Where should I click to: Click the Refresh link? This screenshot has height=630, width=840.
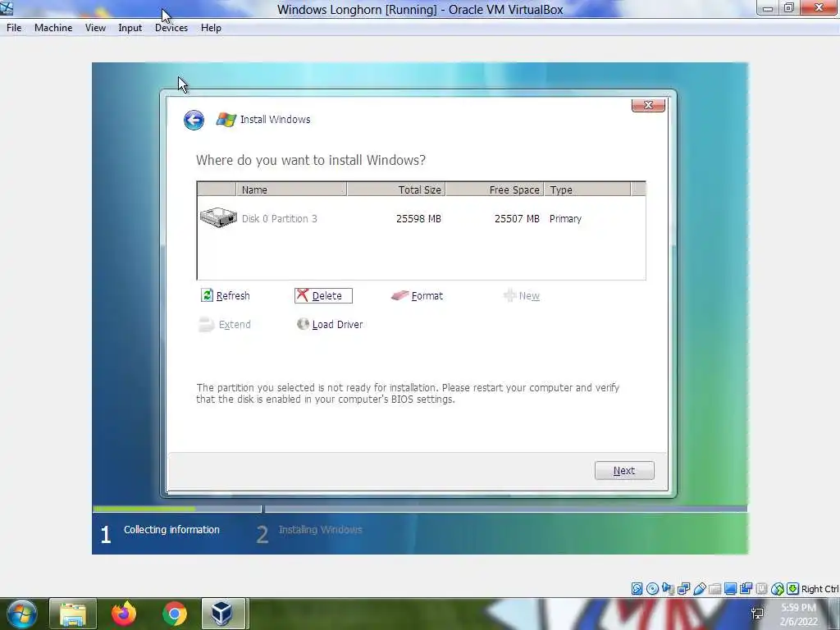233,295
